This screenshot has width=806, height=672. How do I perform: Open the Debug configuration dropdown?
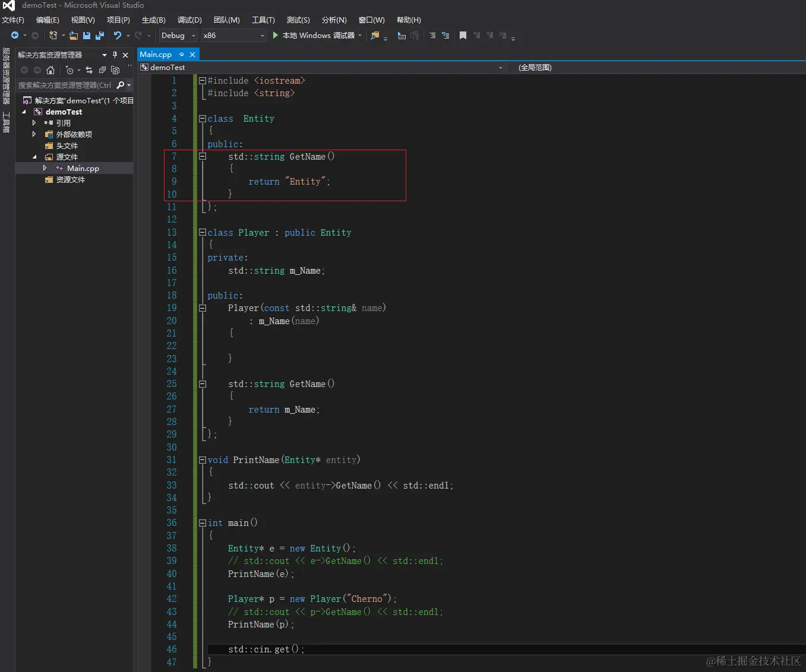[x=178, y=36]
